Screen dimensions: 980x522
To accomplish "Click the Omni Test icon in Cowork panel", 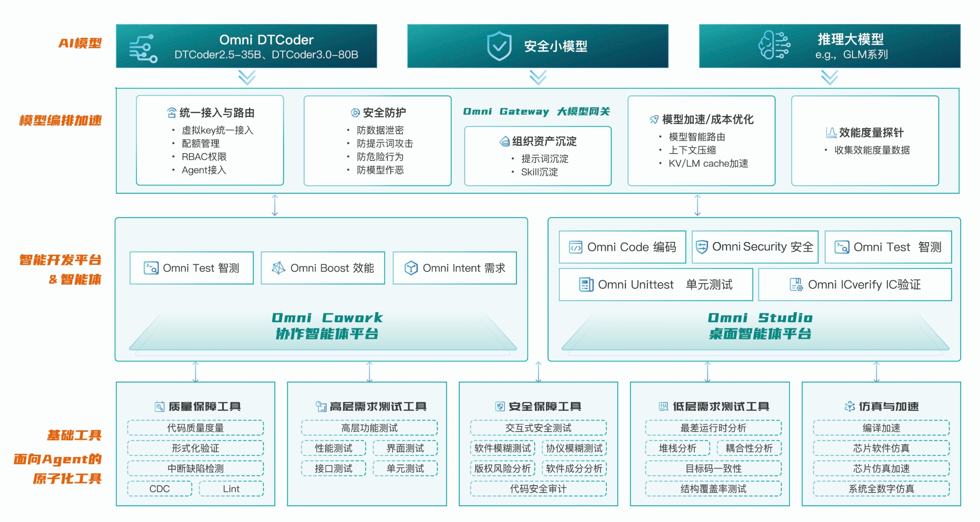I will tap(151, 268).
